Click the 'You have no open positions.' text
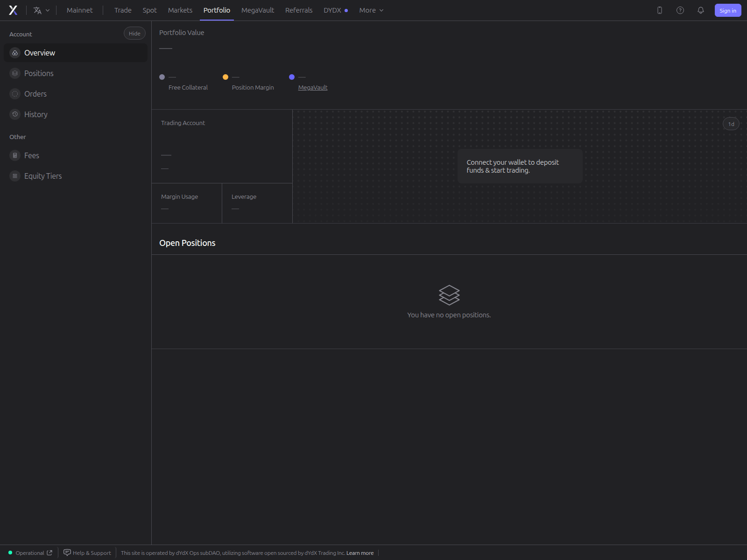Viewport: 747px width, 560px height. 449,315
